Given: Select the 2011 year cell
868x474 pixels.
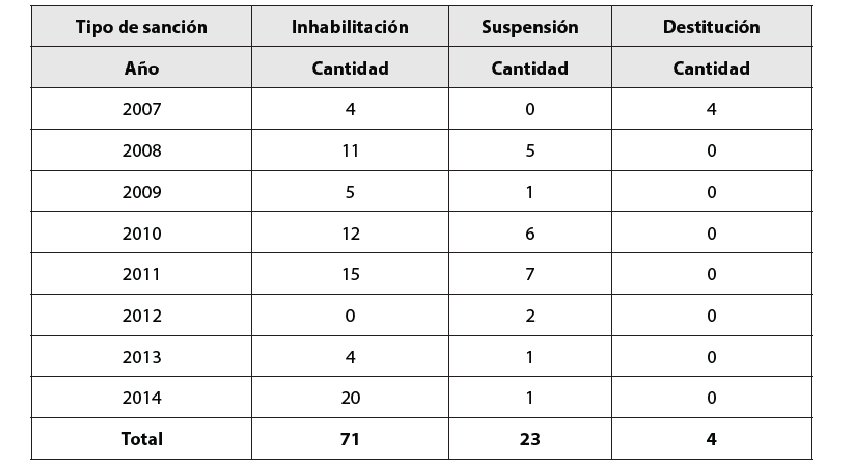Looking at the screenshot, I should coord(141,274).
